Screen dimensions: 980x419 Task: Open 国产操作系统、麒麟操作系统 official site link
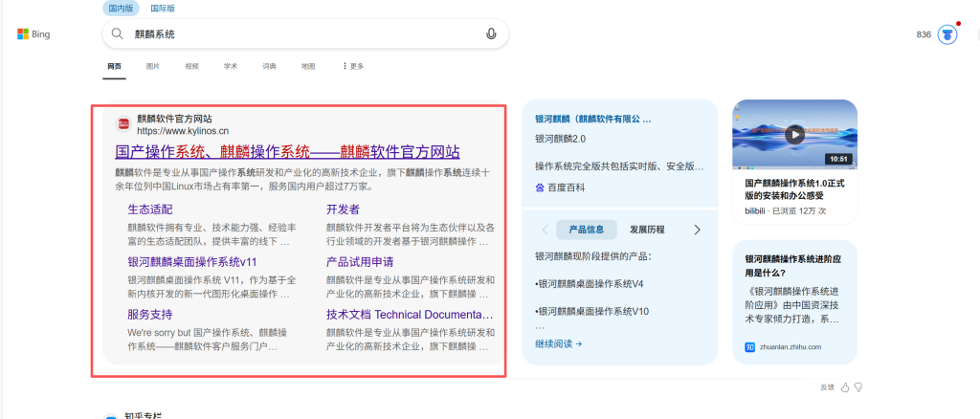(x=287, y=151)
